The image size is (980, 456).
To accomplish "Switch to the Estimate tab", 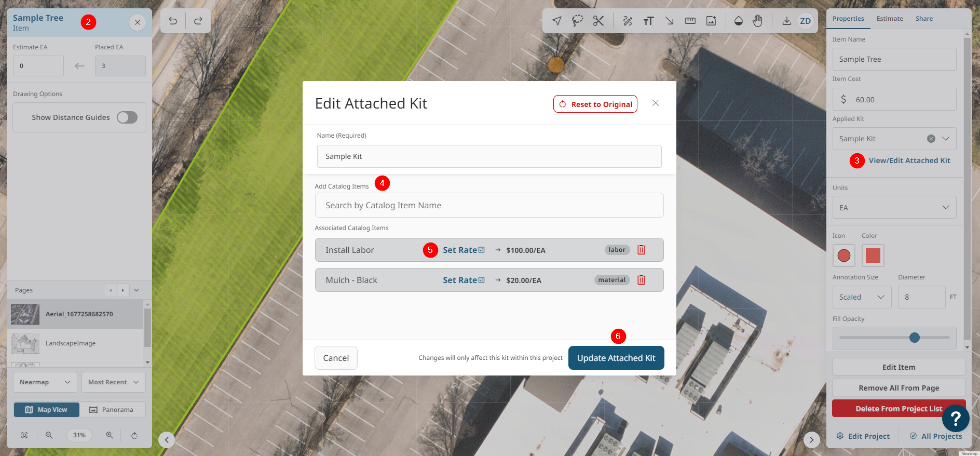I will pyautogui.click(x=890, y=19).
